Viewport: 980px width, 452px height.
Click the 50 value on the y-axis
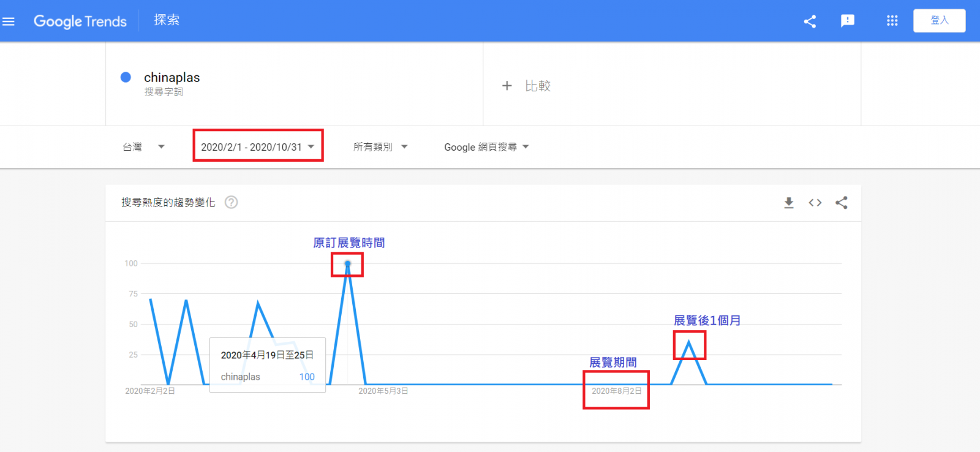click(x=133, y=325)
